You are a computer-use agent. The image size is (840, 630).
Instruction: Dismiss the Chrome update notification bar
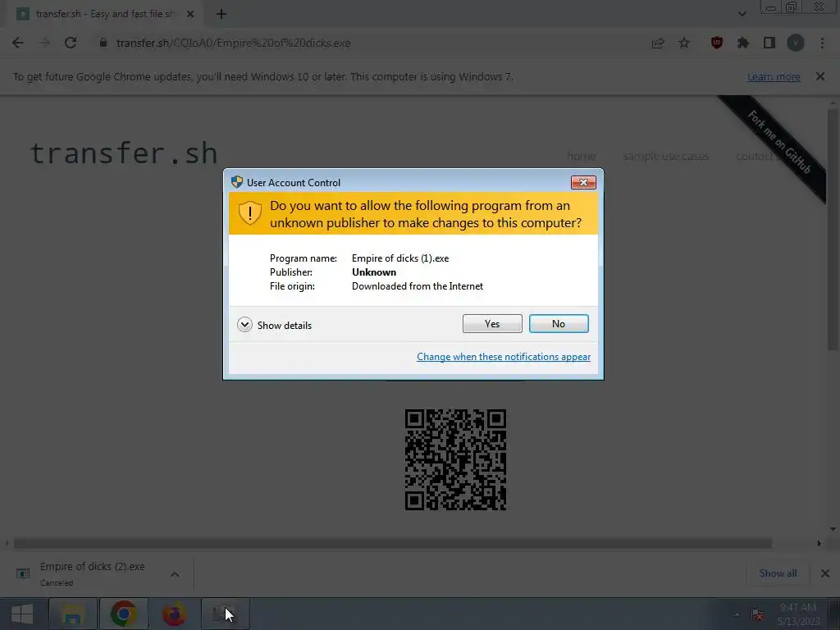(x=820, y=76)
